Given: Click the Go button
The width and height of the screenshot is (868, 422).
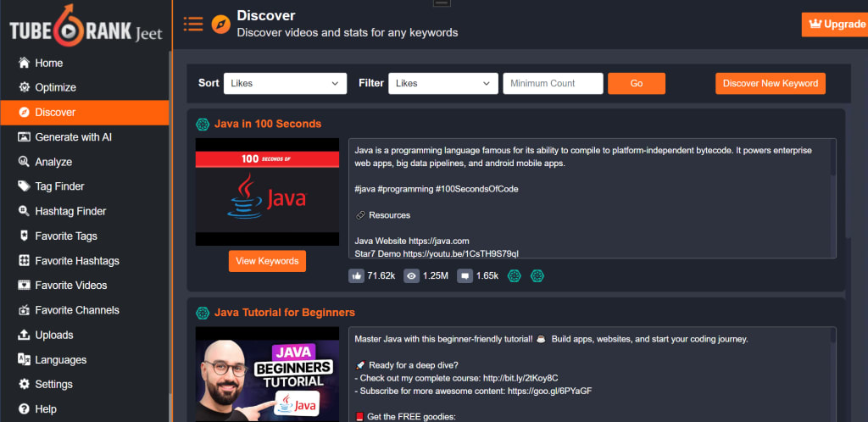Looking at the screenshot, I should pos(637,84).
